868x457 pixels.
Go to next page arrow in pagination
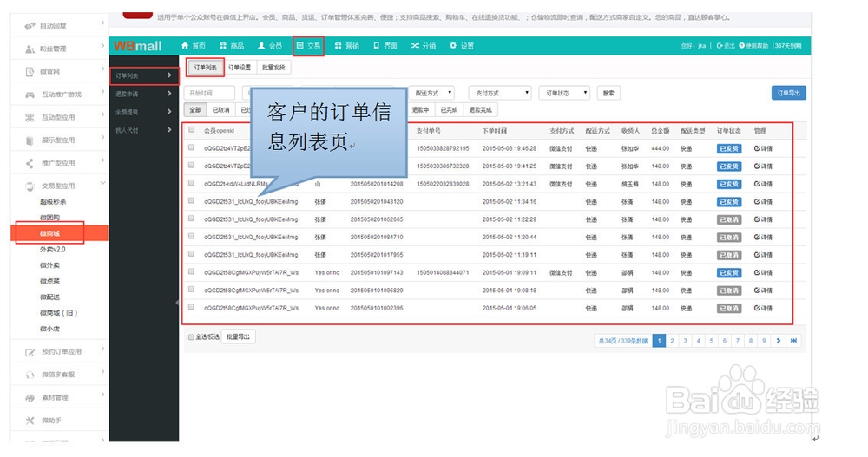pyautogui.click(x=779, y=341)
